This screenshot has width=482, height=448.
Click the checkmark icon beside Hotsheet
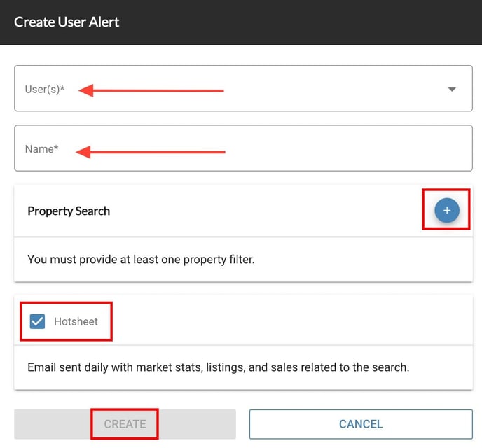38,321
